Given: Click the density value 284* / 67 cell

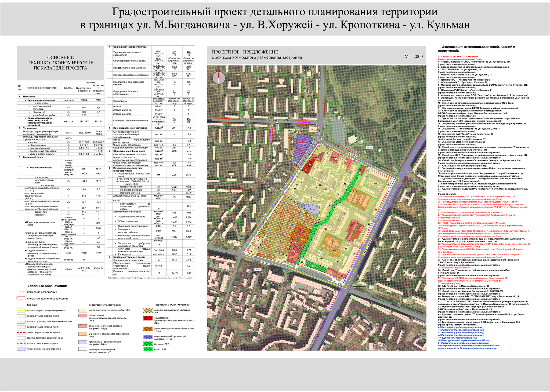Looking at the screenshot, I should click(84, 121).
